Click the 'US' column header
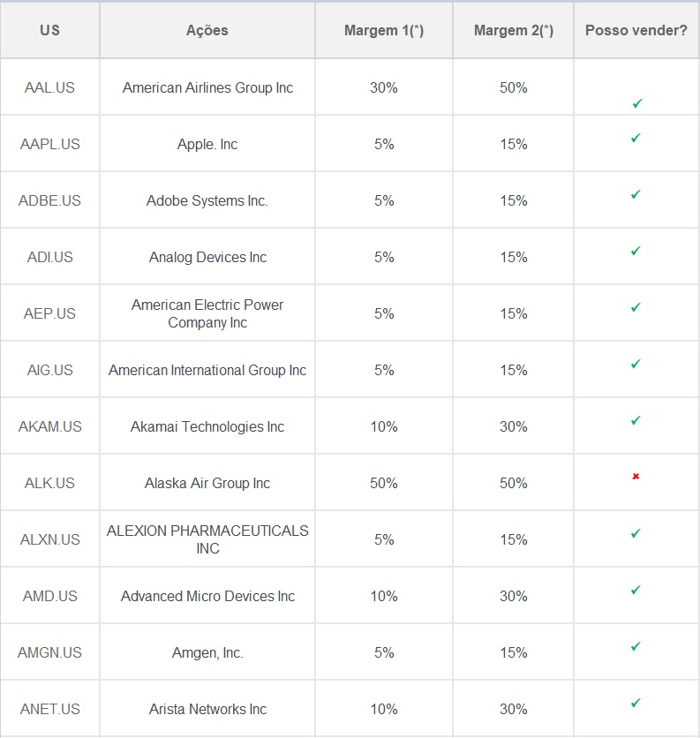Image resolution: width=700 pixels, height=738 pixels. 49,30
